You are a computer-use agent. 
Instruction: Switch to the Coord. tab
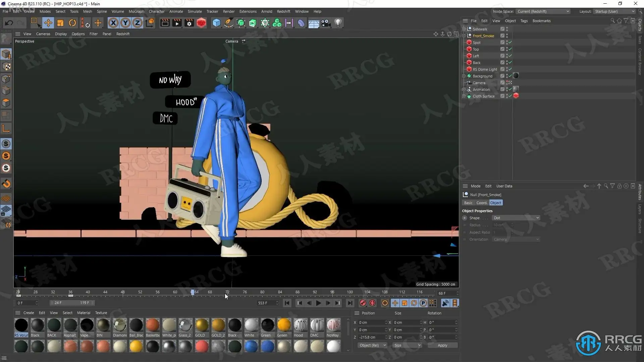(482, 203)
